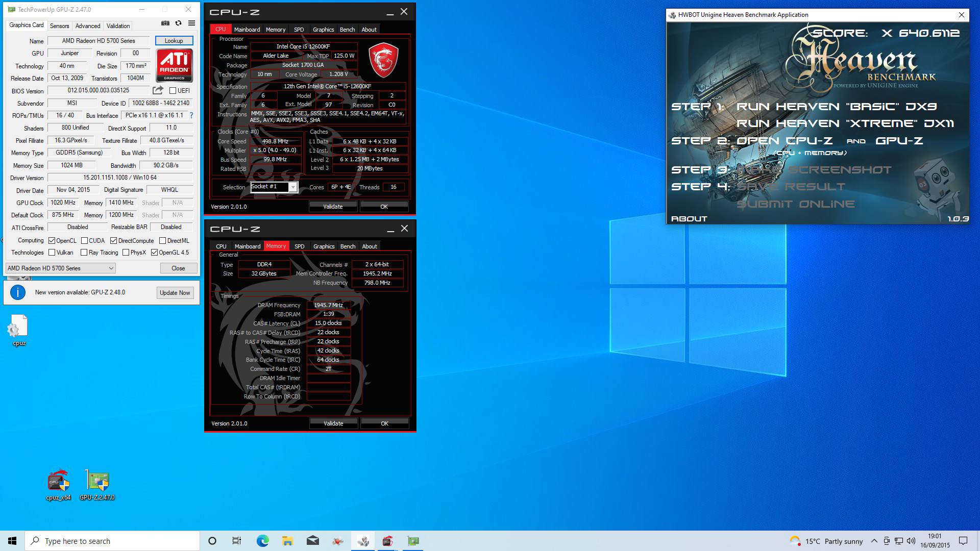Click the GPU-Z screenshot camera icon
980x551 pixels.
tap(165, 23)
